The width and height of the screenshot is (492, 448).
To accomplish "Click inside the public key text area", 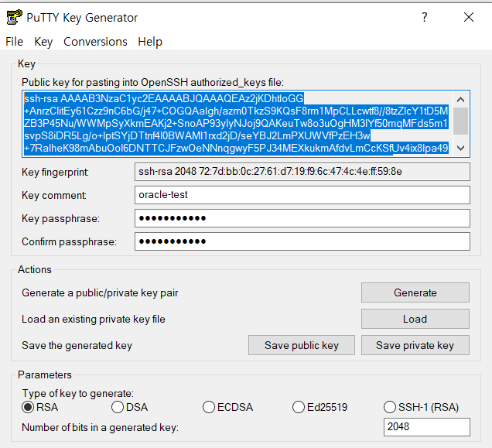I will point(237,124).
